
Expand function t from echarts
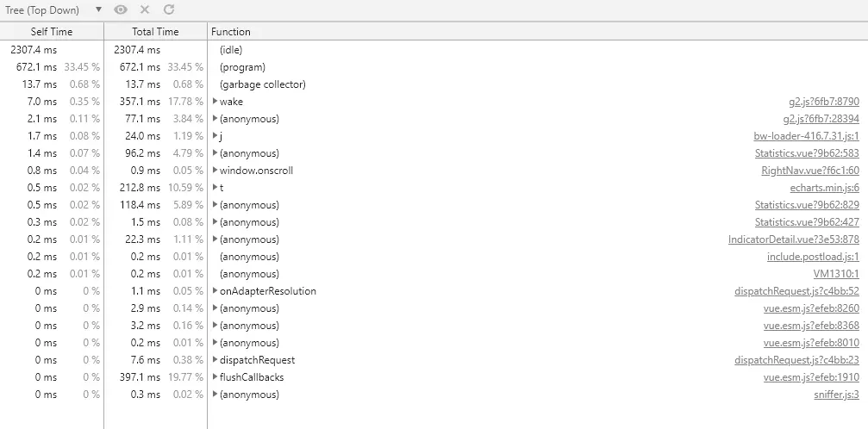click(215, 188)
